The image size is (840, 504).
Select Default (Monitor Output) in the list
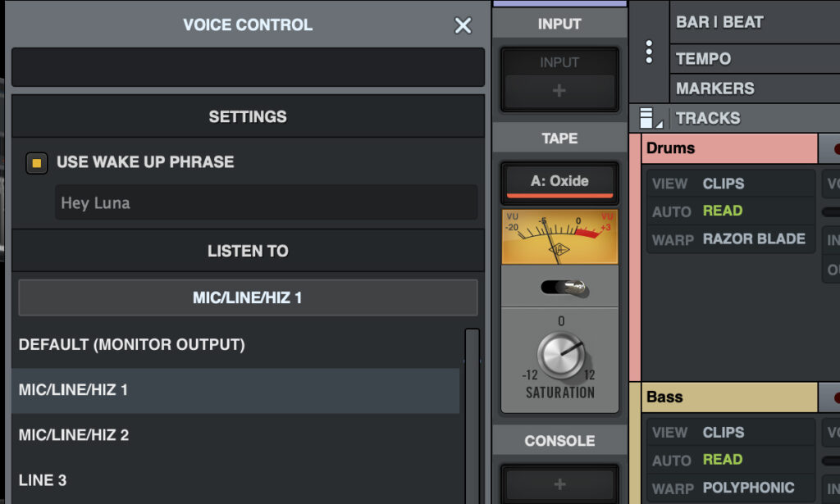click(235, 344)
